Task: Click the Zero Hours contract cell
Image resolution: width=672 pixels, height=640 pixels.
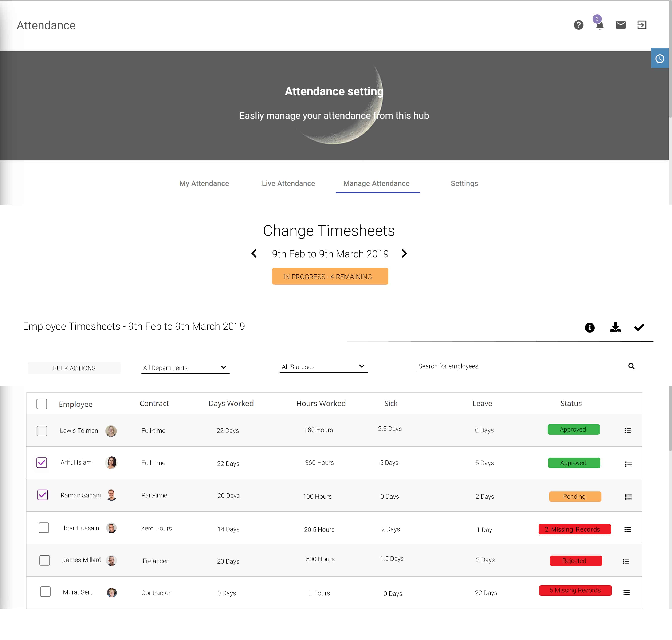Action: click(x=156, y=528)
